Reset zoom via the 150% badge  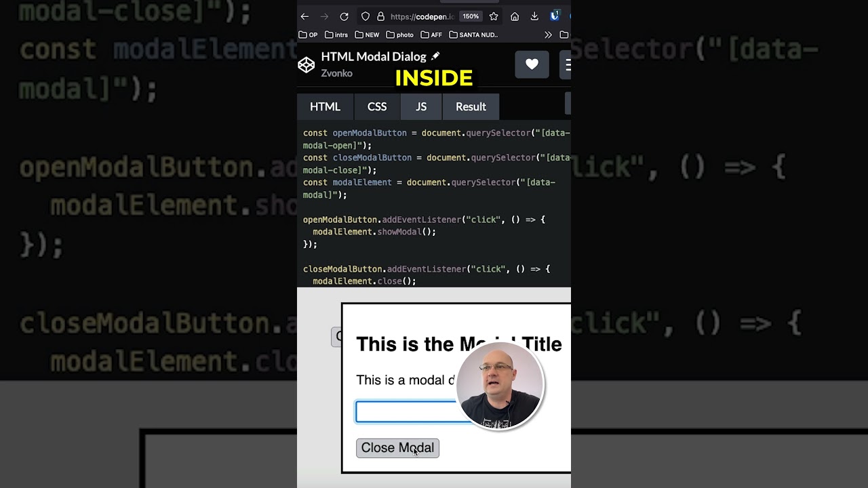(471, 16)
